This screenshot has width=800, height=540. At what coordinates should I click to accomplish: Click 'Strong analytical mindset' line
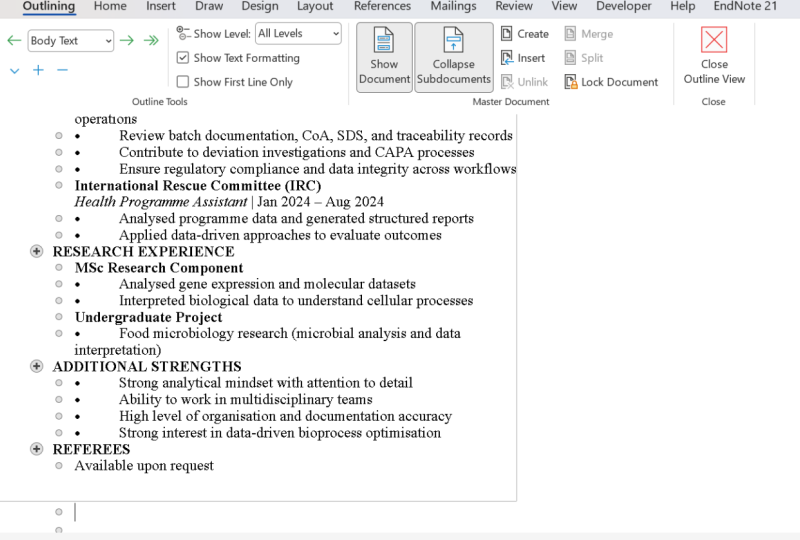(x=266, y=383)
